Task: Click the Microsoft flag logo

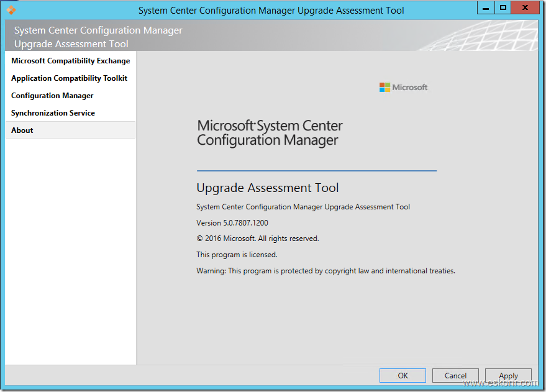Action: (x=384, y=87)
